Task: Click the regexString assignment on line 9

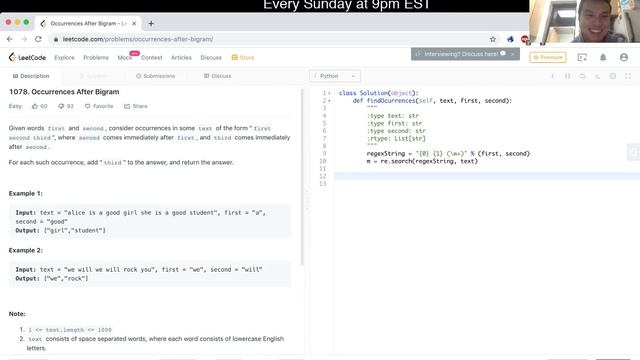Action: click(448, 154)
